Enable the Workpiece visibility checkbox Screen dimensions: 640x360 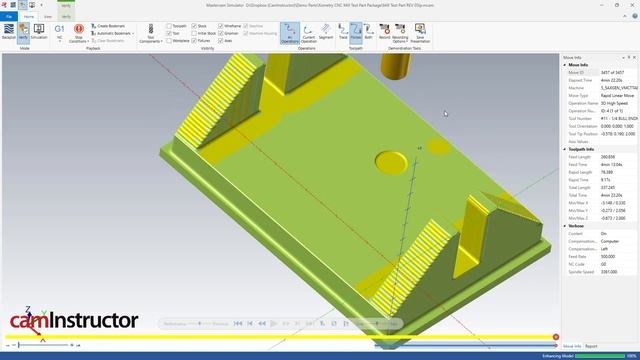coord(169,40)
